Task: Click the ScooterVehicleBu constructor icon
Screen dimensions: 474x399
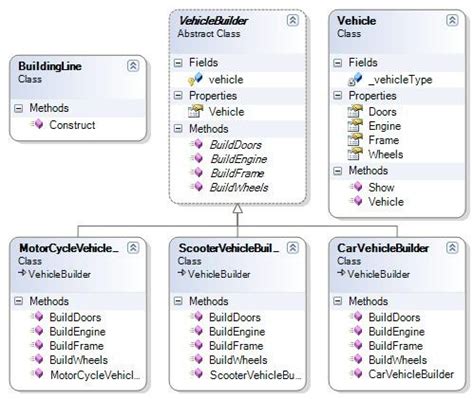Action: tap(197, 374)
